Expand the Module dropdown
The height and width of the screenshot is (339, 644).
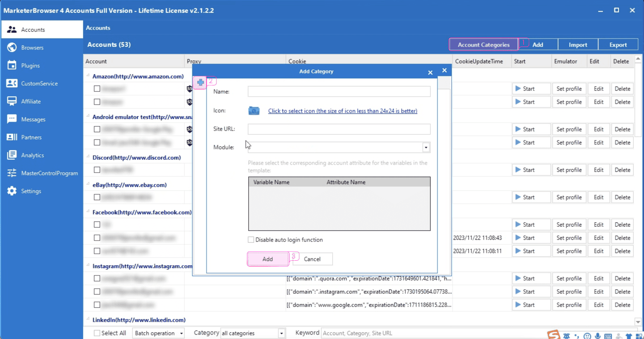tap(426, 148)
